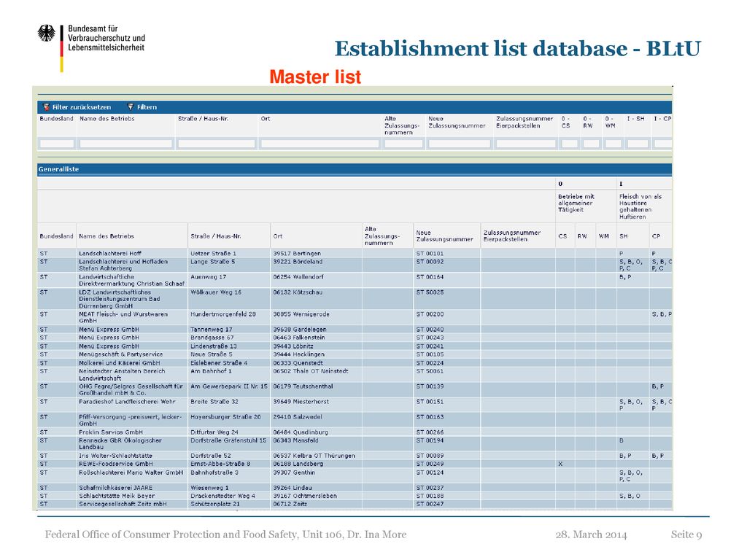
Task: Click the WM column header in table
Action: pos(603,236)
